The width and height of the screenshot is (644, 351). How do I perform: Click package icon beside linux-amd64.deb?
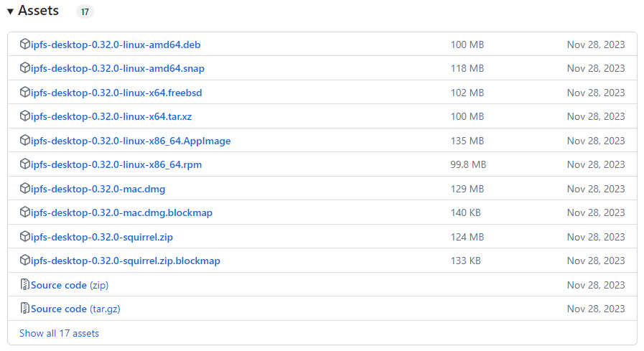point(24,44)
